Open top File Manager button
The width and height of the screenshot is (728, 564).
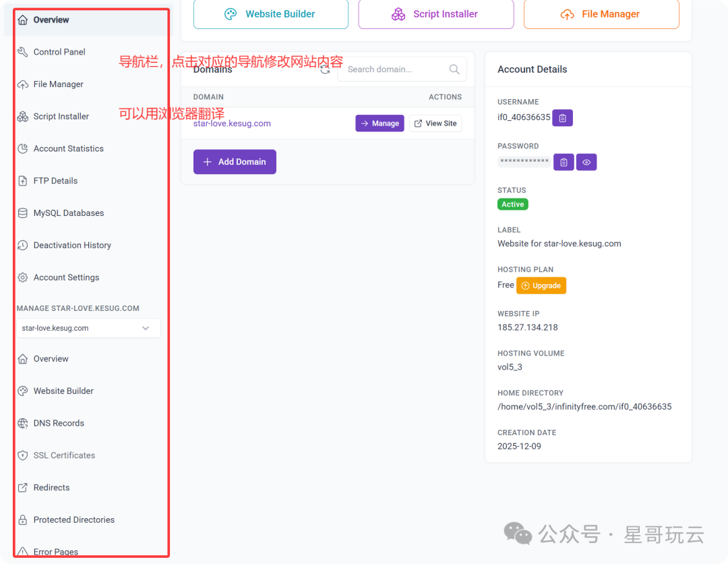(601, 14)
